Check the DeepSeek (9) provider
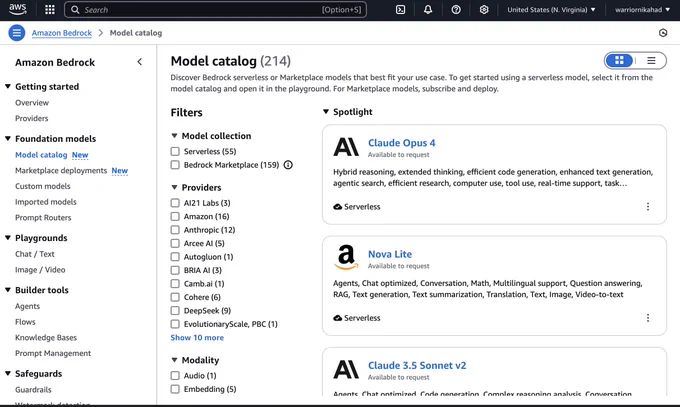Viewport: 680px width, 407px height. point(175,311)
